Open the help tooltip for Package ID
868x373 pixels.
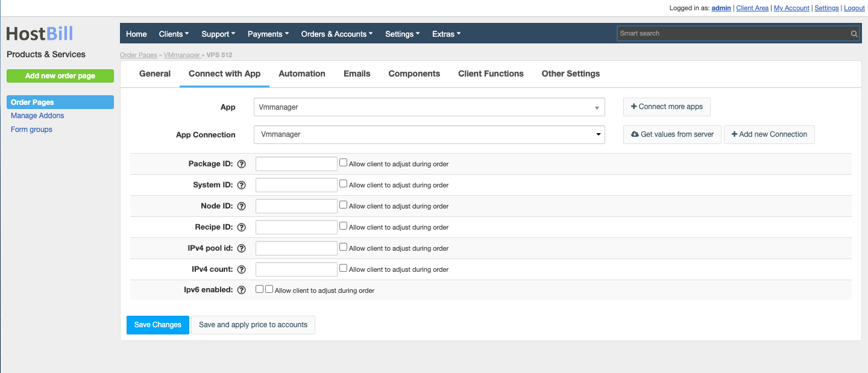241,163
